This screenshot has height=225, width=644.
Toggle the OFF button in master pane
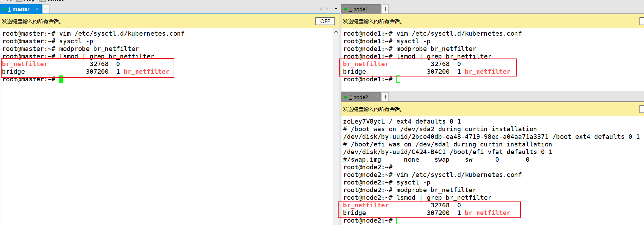(x=325, y=21)
